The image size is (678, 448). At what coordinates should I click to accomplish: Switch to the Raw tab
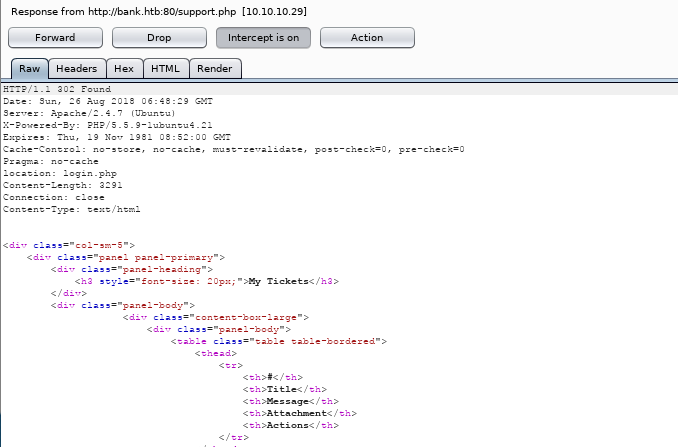[29, 69]
